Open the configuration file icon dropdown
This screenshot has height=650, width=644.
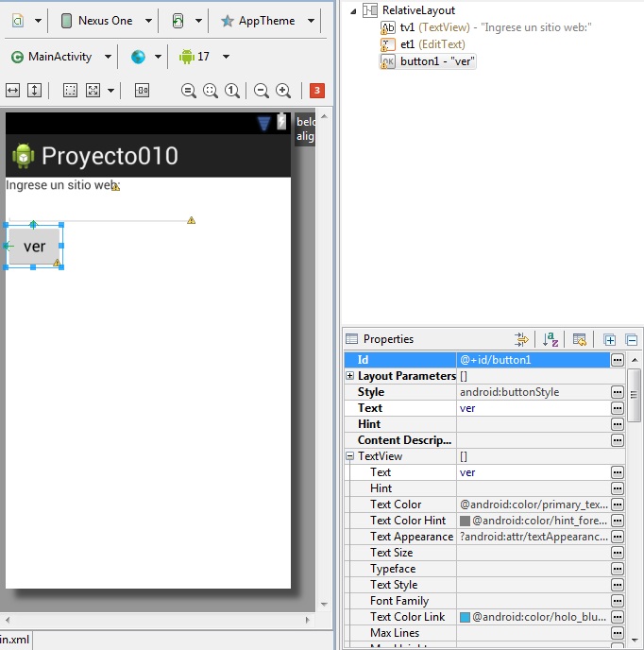tap(38, 21)
